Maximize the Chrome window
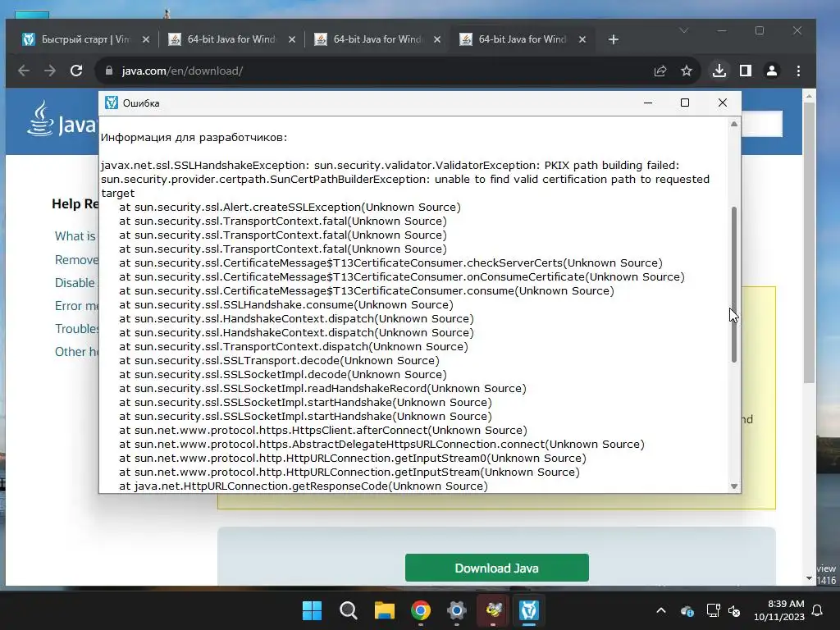The image size is (840, 630). [x=759, y=30]
